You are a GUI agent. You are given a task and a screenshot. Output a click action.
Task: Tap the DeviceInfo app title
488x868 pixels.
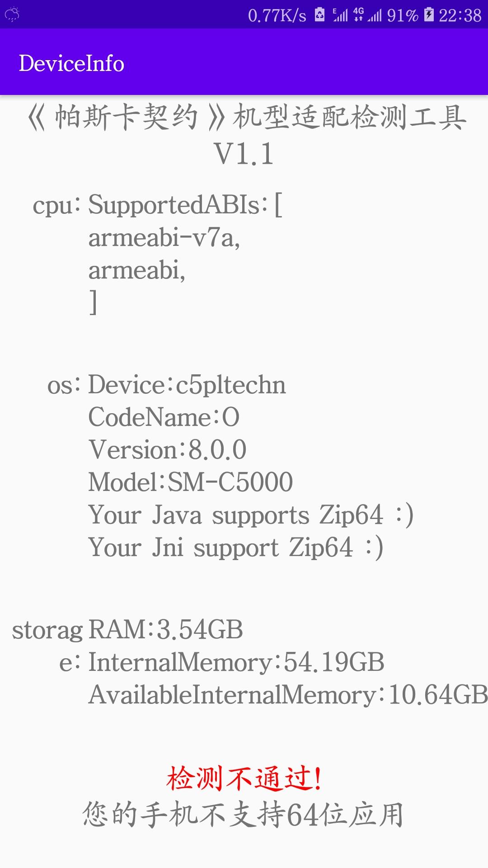[71, 63]
